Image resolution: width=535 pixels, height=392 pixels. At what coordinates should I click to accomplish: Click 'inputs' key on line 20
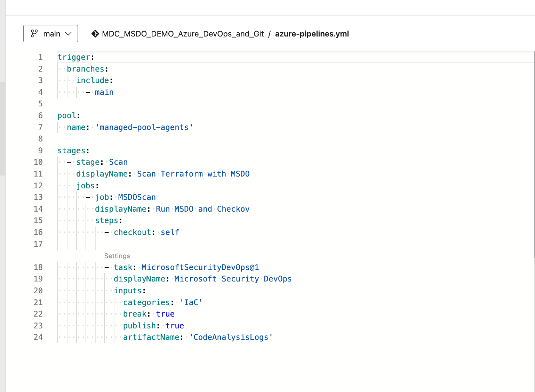point(128,291)
